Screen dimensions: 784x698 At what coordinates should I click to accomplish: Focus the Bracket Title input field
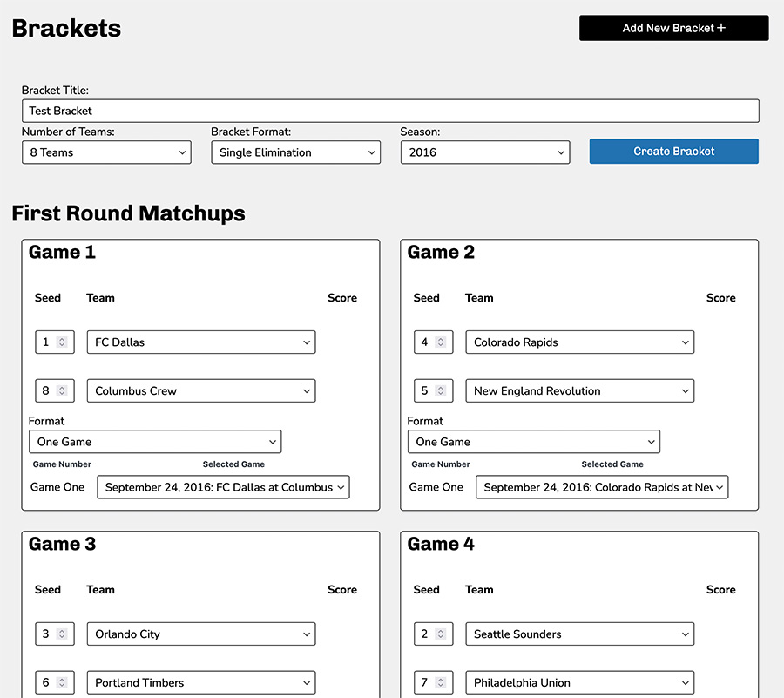pos(390,111)
